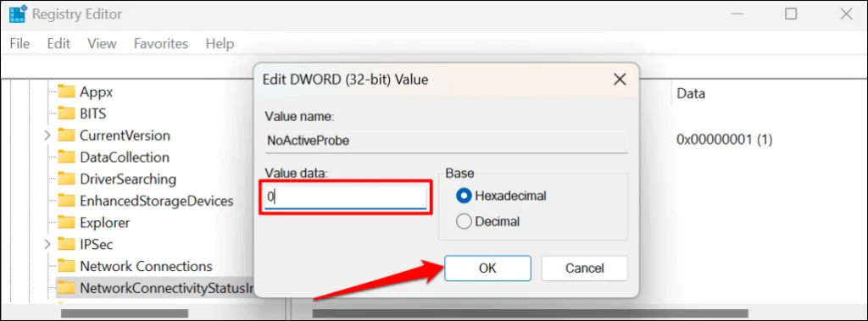Screen dimensions: 868x321
Task: Select the IPSec folder icon
Action: tap(66, 244)
